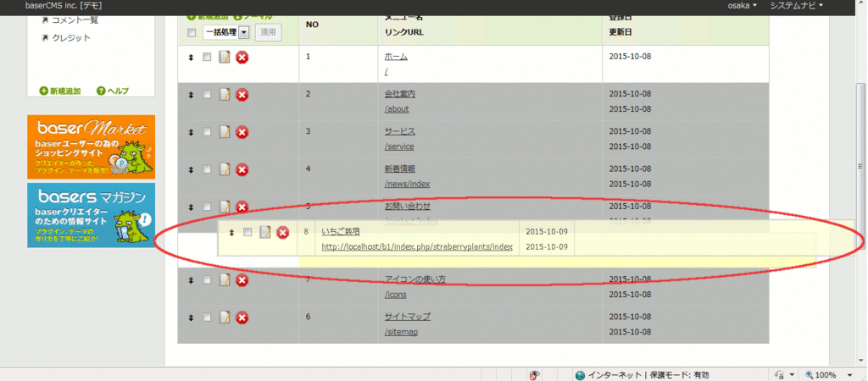Open the security status dropdown arrow

[793, 375]
